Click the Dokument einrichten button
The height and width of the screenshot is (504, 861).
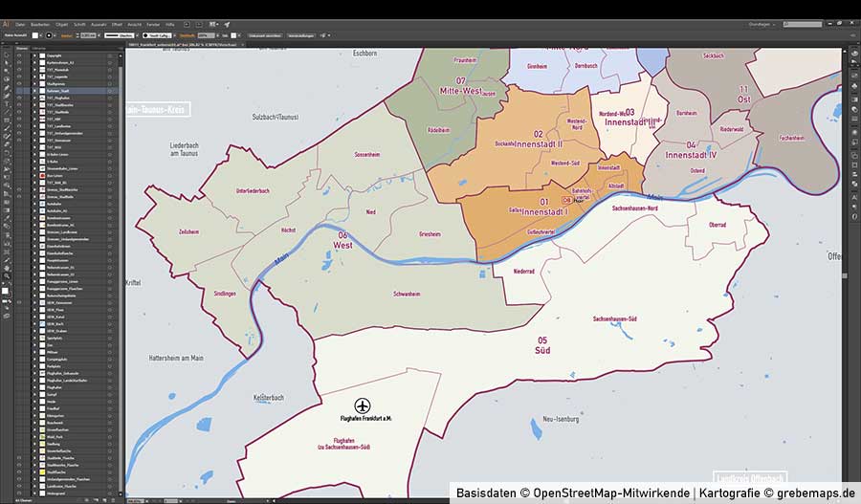(x=265, y=35)
